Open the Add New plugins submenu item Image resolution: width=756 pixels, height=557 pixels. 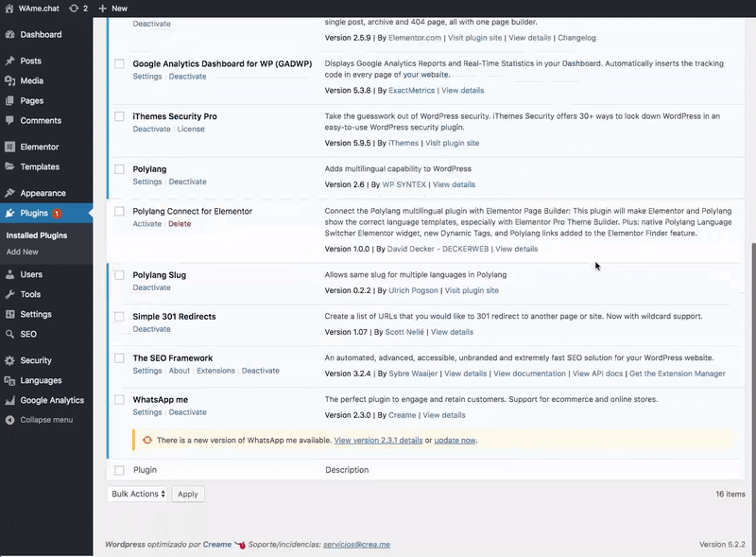pyautogui.click(x=23, y=252)
